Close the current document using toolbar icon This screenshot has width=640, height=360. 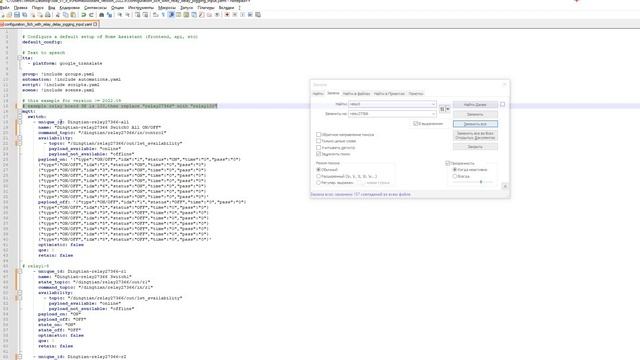(33, 15)
